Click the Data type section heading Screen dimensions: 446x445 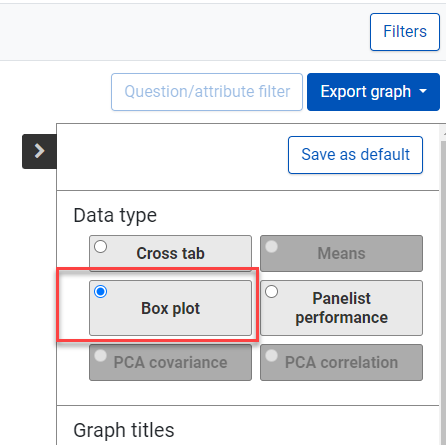[115, 215]
